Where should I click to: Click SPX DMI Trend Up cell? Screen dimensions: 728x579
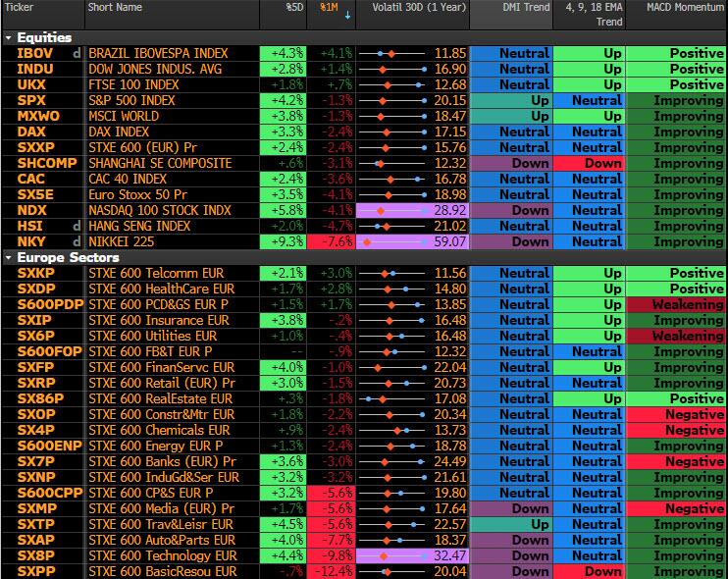(x=511, y=101)
